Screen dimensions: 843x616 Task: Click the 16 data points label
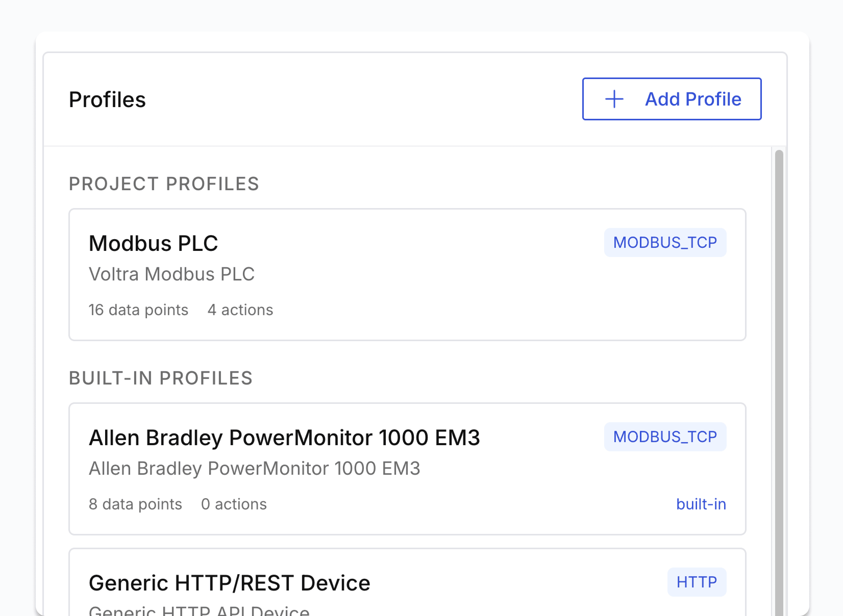[138, 310]
